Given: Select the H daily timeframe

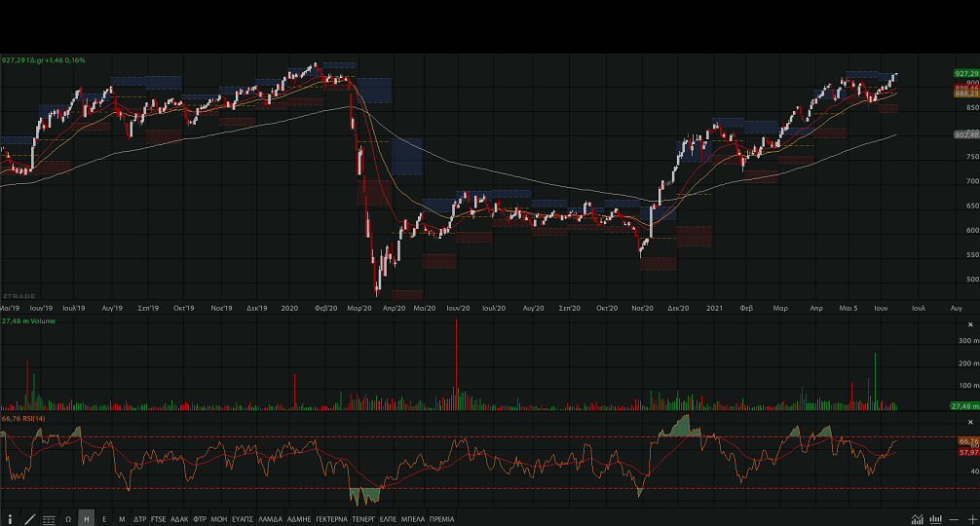Looking at the screenshot, I should pyautogui.click(x=87, y=519).
